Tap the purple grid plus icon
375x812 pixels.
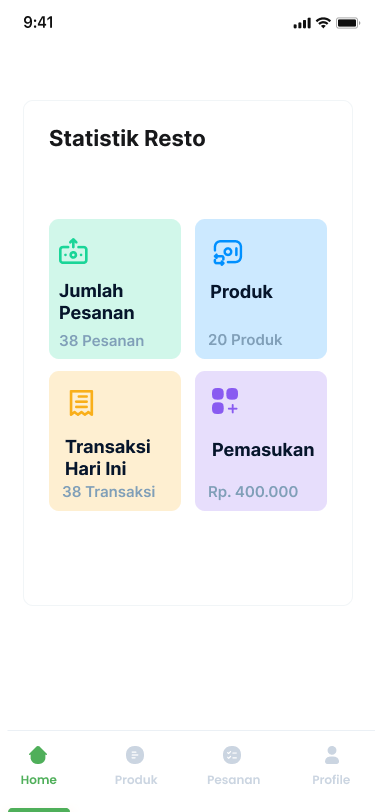click(x=225, y=401)
